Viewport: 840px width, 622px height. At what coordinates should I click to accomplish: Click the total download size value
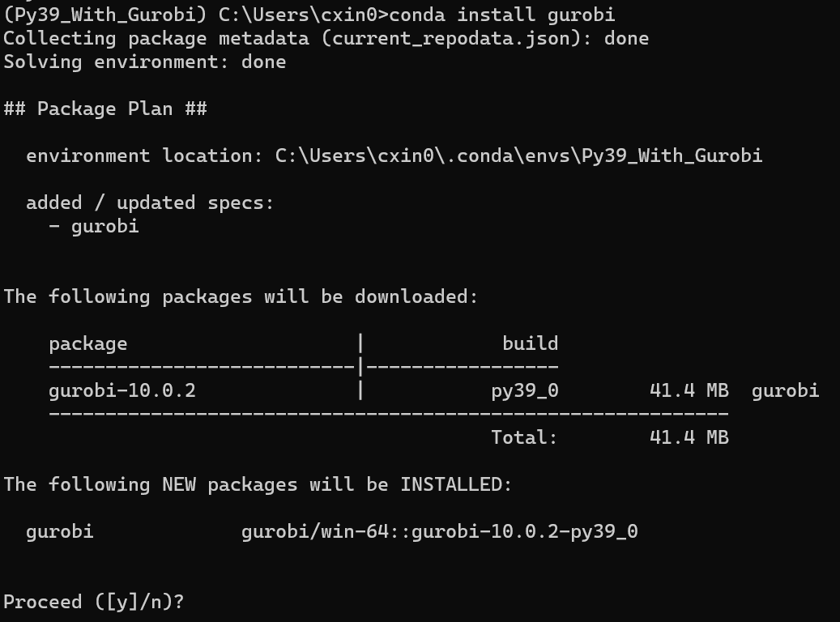coord(689,437)
